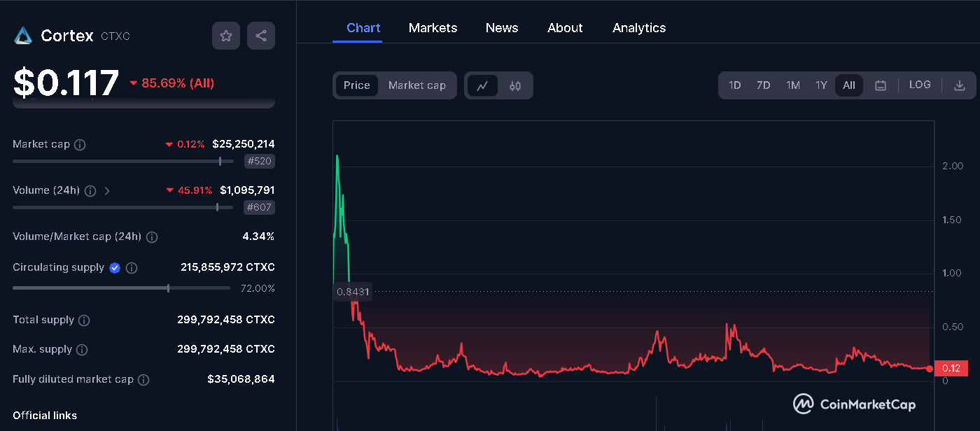
Task: Set chart range to 1Y
Action: coord(821,85)
